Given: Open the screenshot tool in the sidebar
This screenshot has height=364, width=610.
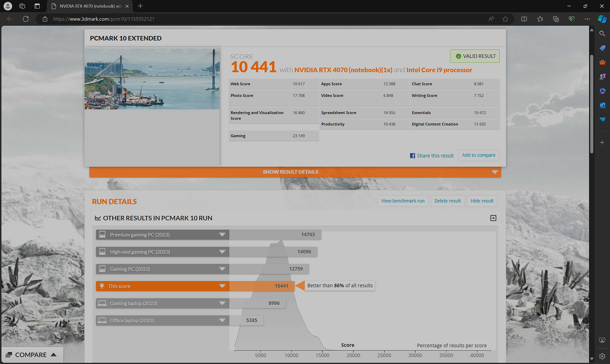Looking at the screenshot, I should click(602, 340).
